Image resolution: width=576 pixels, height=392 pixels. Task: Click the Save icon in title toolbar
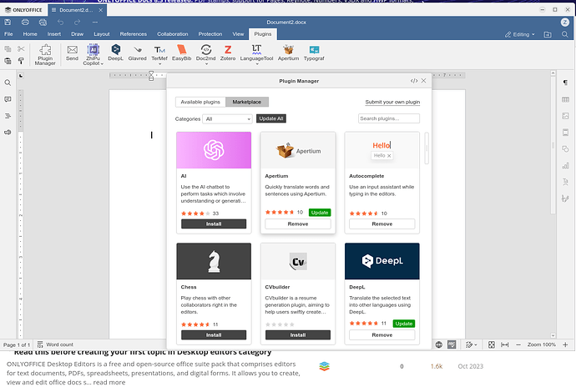[x=8, y=23]
